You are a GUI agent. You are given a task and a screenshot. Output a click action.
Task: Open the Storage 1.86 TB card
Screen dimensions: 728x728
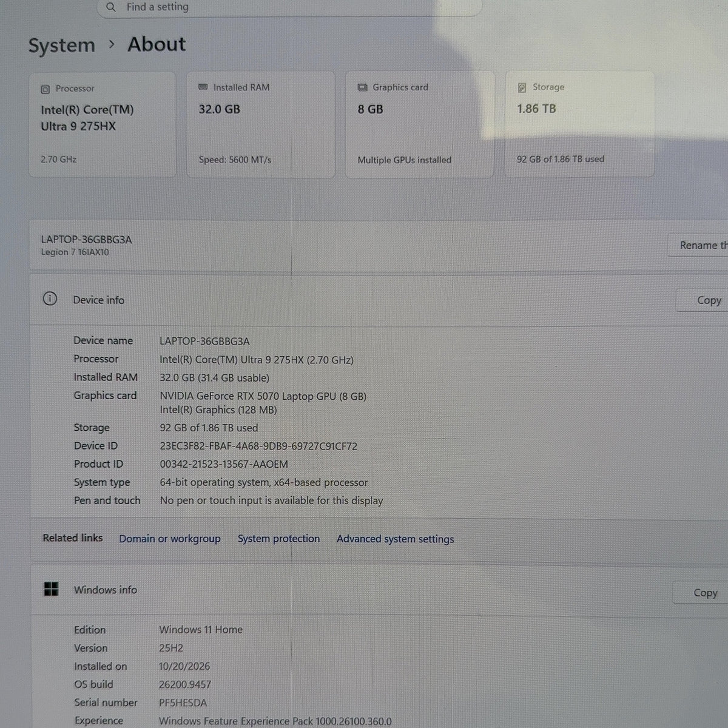(579, 124)
